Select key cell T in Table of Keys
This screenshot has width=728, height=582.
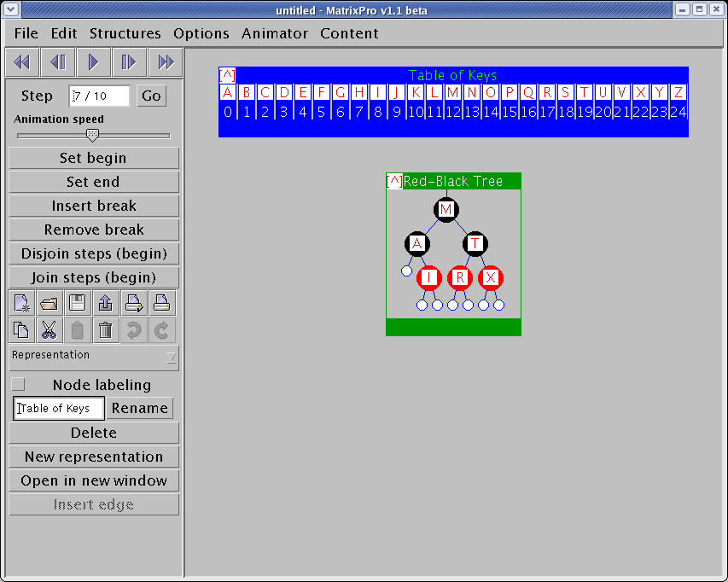(x=584, y=92)
